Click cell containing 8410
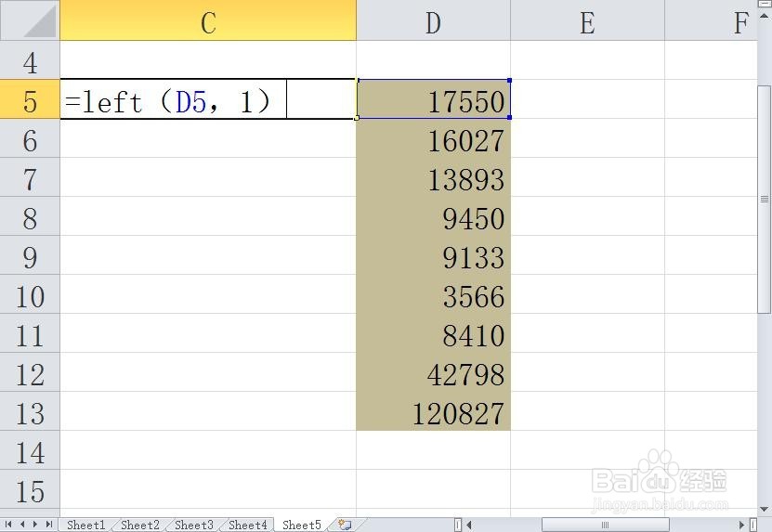 click(433, 333)
